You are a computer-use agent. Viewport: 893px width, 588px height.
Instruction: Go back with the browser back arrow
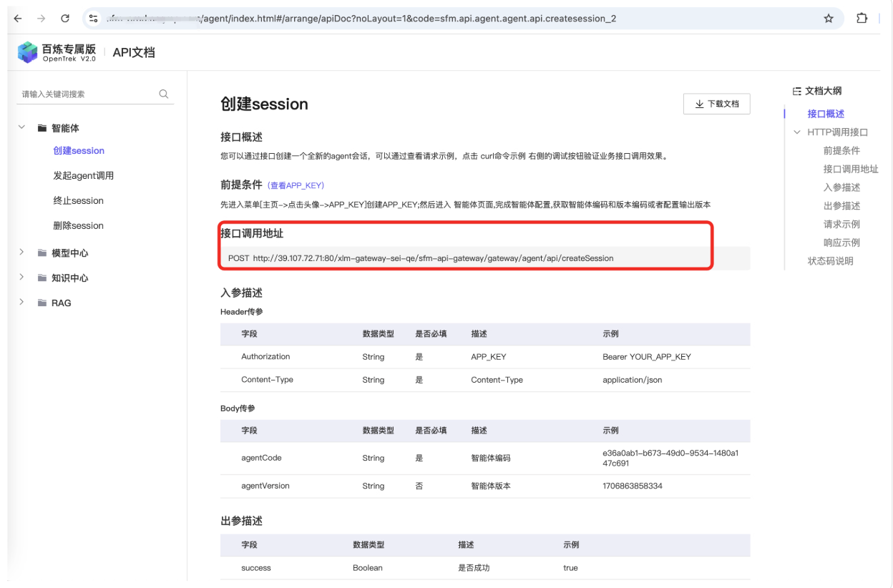[18, 19]
